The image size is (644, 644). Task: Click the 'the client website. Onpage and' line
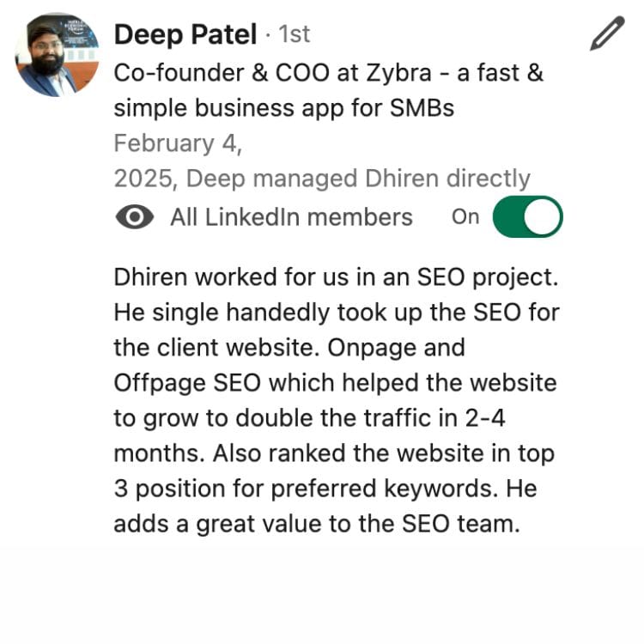click(x=289, y=348)
